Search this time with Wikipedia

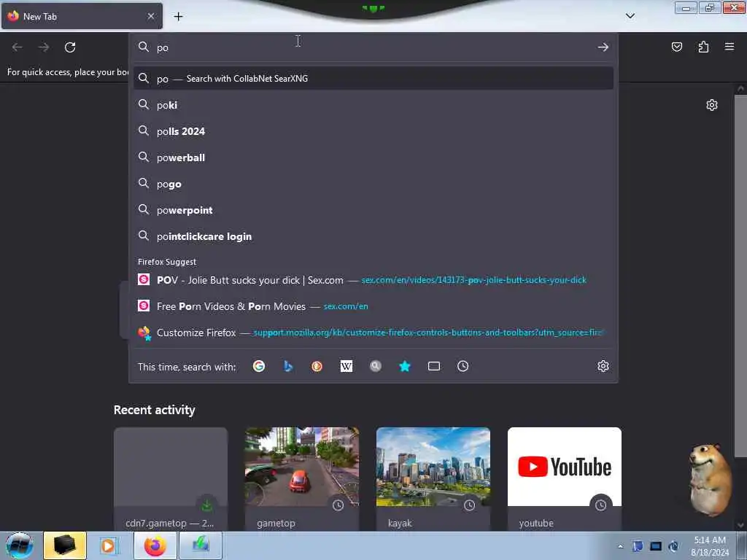pos(347,366)
